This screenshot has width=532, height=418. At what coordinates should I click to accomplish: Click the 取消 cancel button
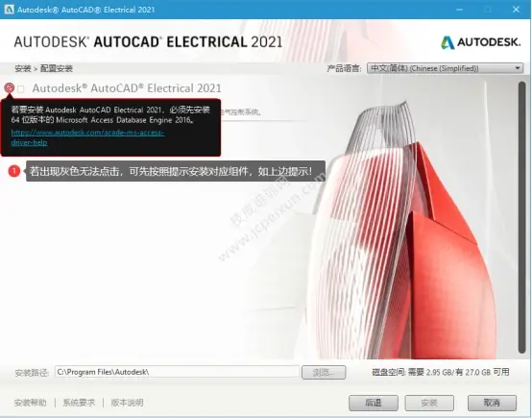pyautogui.click(x=492, y=403)
